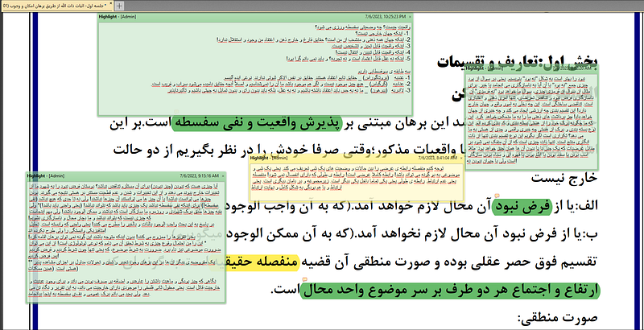Click the title bar of the 9:15:16 AM note
The image size is (644, 330).
coord(126,175)
